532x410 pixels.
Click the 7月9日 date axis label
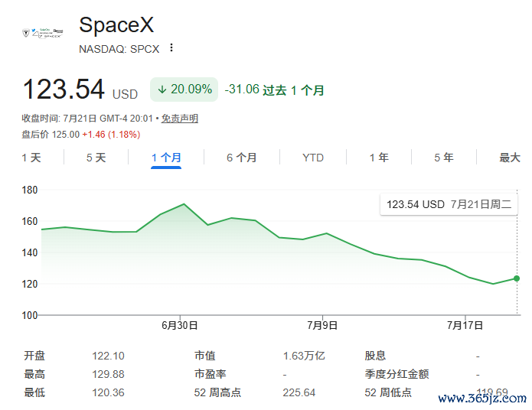click(x=322, y=326)
